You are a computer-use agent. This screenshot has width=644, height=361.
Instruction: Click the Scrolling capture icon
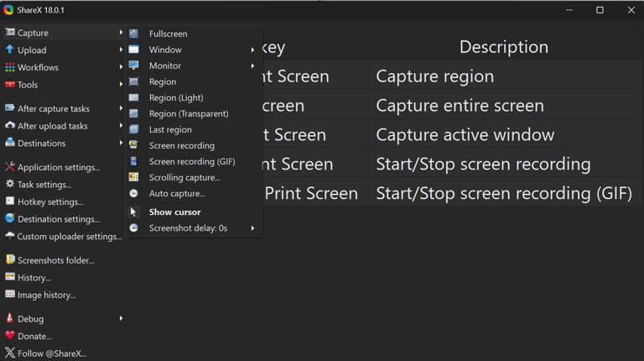pyautogui.click(x=133, y=177)
